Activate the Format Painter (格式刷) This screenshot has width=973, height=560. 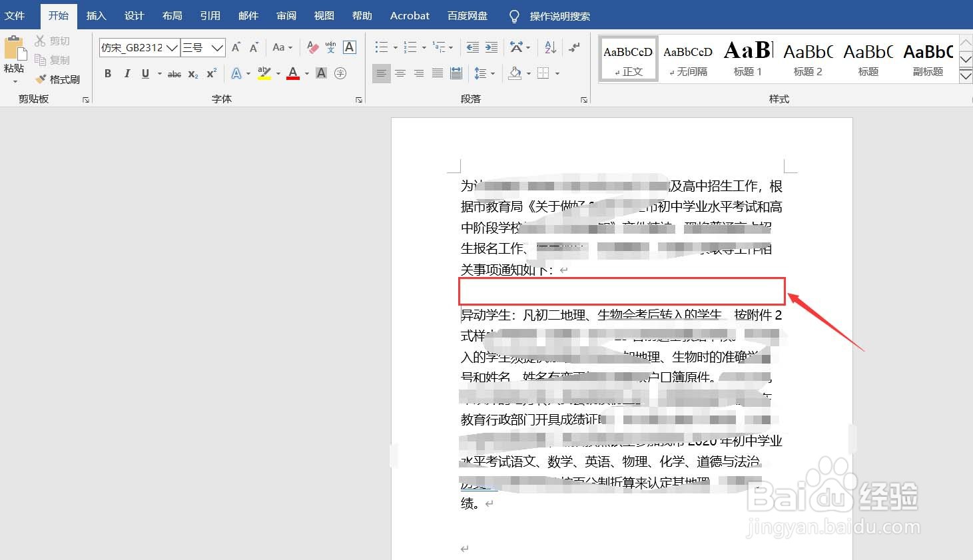point(57,79)
